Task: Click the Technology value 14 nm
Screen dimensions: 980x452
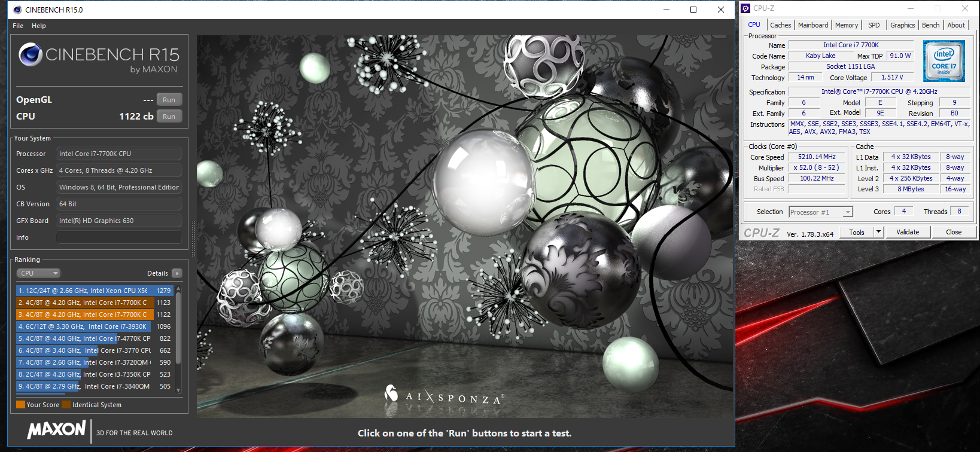Action: [805, 78]
